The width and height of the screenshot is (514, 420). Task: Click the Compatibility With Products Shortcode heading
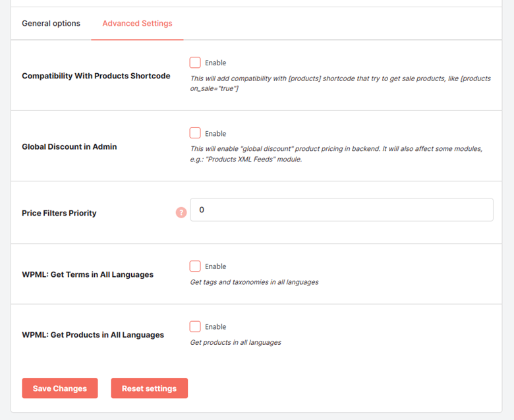click(96, 76)
